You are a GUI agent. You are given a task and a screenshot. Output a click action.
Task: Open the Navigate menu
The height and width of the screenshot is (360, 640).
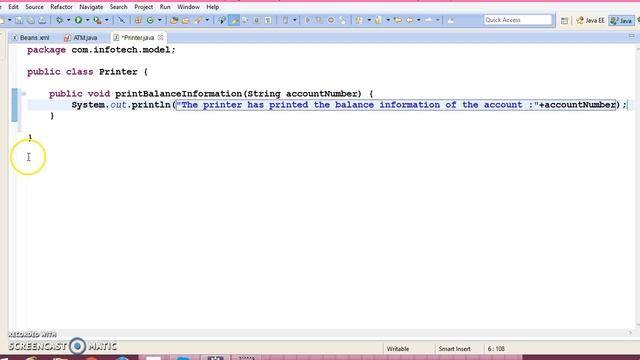pyautogui.click(x=91, y=7)
